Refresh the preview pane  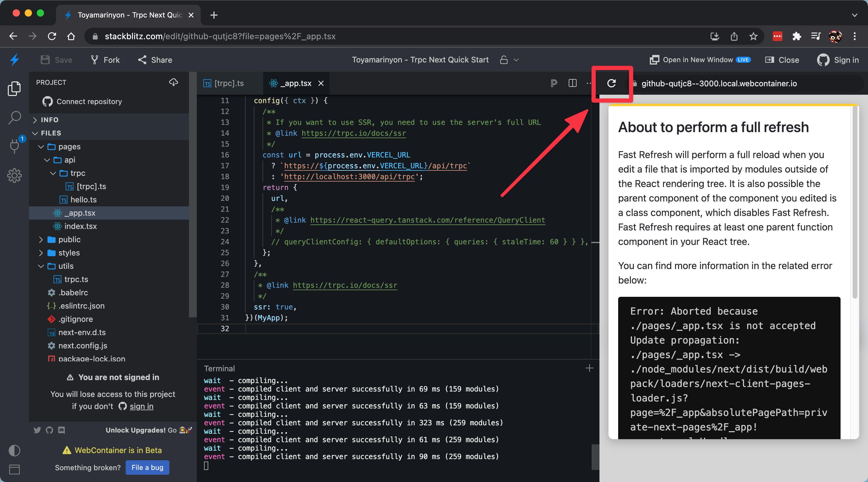pyautogui.click(x=612, y=84)
